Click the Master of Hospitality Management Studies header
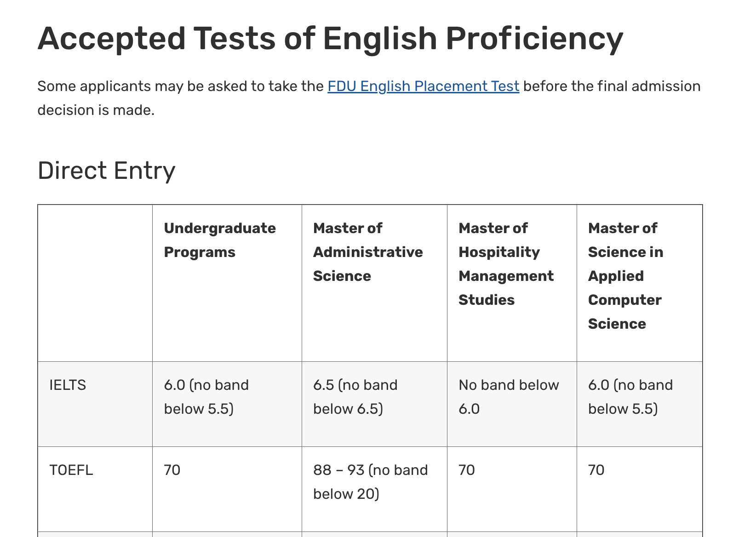The height and width of the screenshot is (537, 756). [506, 264]
